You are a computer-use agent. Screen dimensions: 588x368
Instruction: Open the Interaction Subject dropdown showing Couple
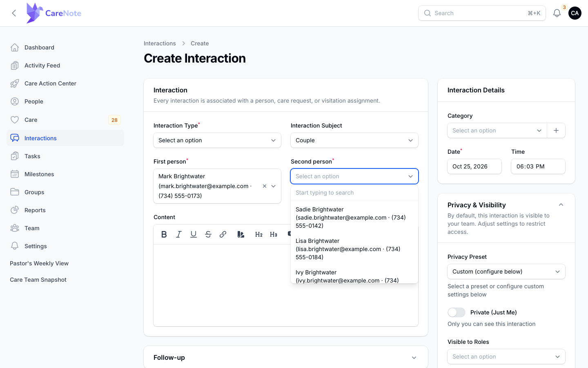354,140
